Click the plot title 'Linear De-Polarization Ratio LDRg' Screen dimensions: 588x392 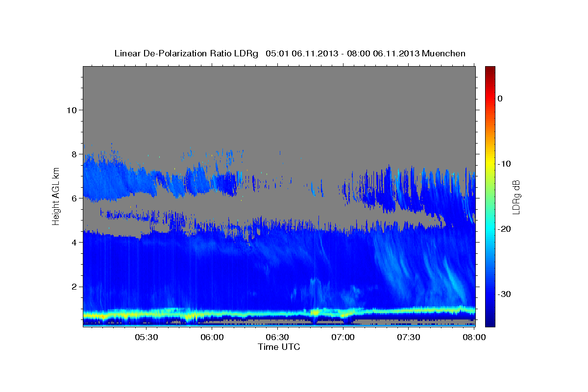tap(186, 53)
